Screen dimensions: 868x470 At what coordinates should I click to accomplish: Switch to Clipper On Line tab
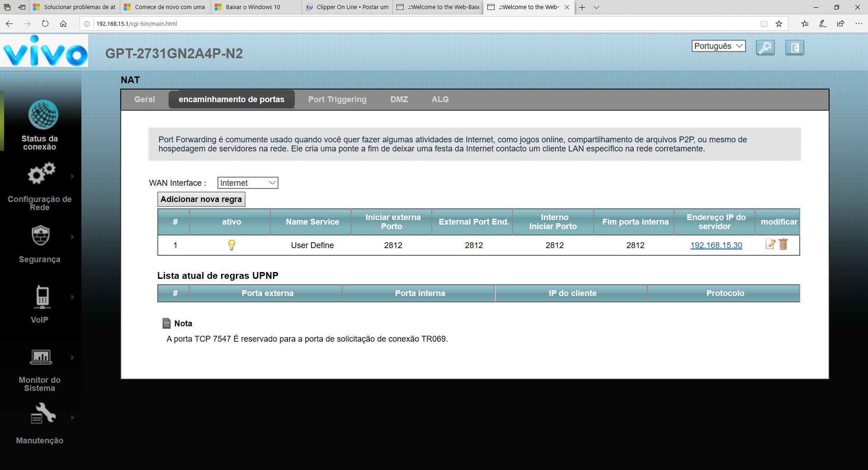pyautogui.click(x=347, y=7)
